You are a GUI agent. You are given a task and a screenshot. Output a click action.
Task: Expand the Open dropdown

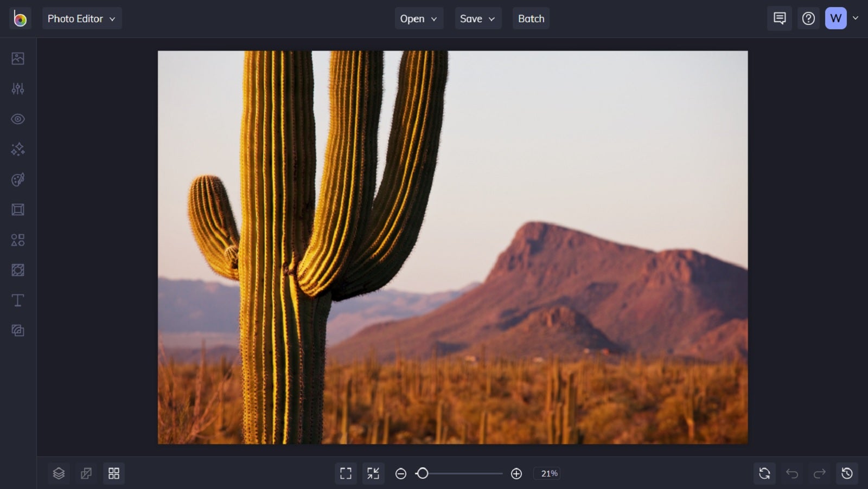[x=418, y=18]
